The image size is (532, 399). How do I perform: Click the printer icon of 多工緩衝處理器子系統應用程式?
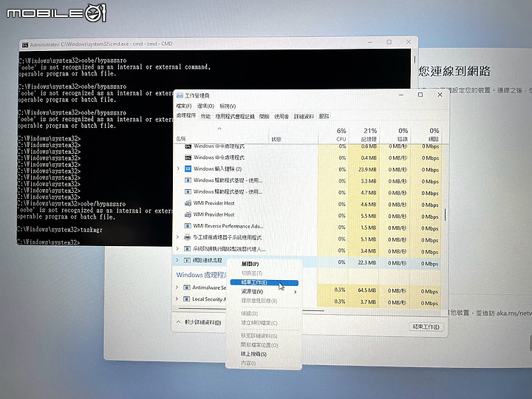pyautogui.click(x=187, y=237)
